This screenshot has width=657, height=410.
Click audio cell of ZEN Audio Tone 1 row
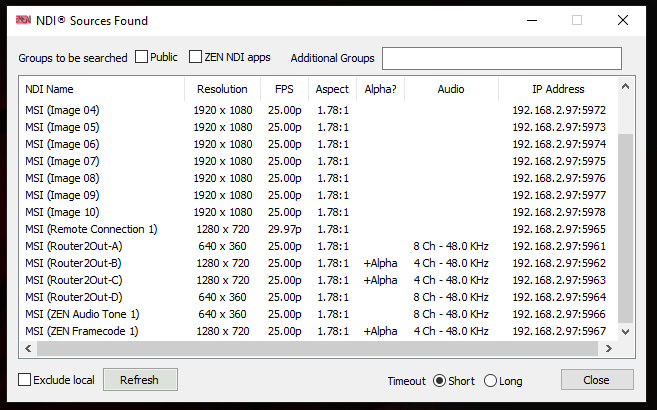451,314
